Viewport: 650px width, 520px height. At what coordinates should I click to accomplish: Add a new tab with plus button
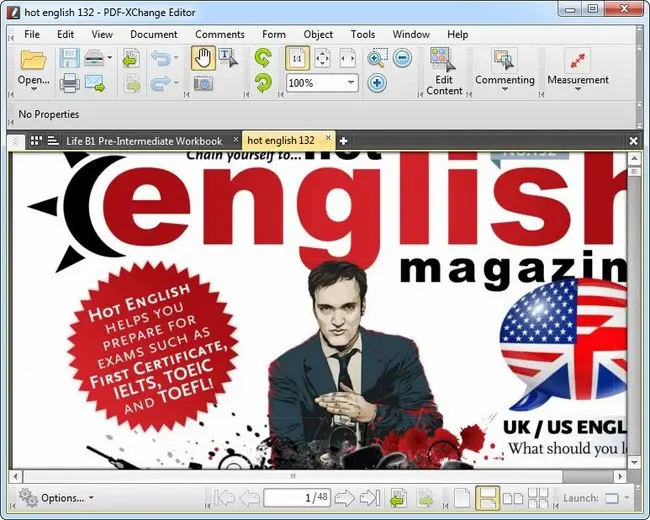pos(343,141)
